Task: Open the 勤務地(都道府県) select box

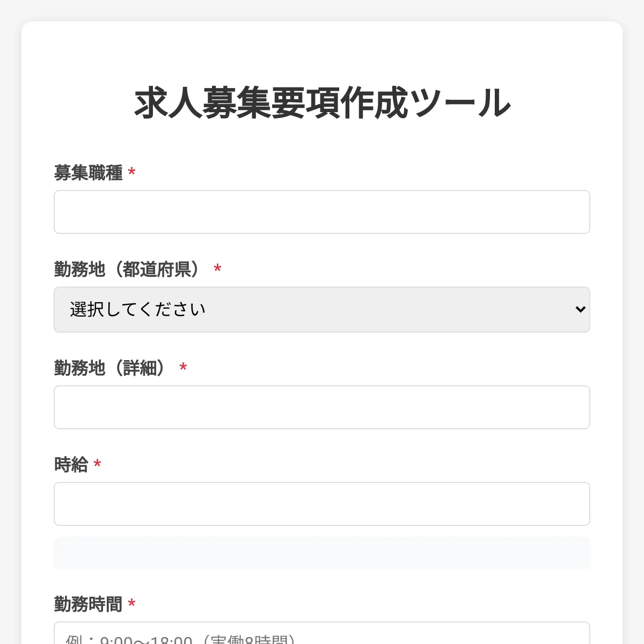Action: click(322, 310)
